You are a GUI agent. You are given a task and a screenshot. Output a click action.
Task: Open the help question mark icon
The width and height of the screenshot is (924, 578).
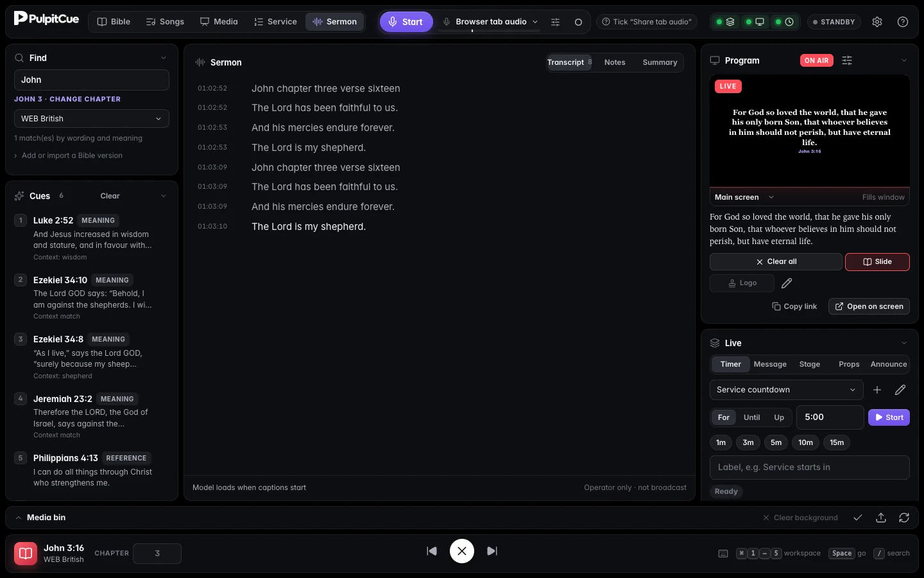(903, 22)
